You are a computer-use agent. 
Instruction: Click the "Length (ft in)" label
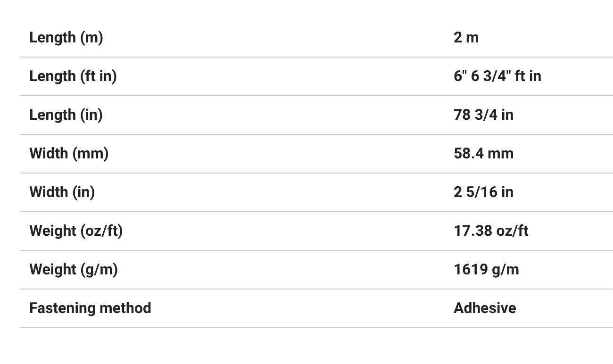click(x=73, y=76)
